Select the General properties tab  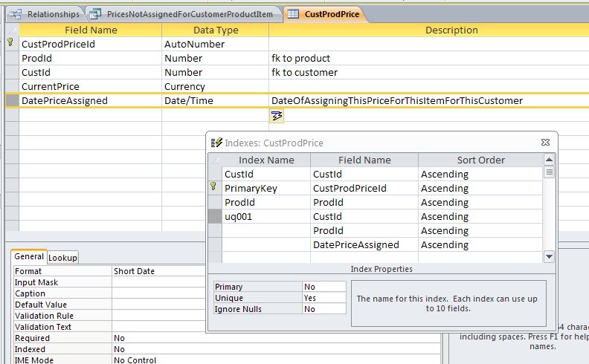pos(29,257)
